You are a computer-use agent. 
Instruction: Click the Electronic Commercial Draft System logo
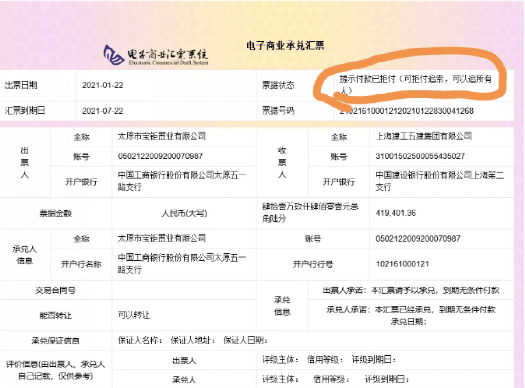point(156,55)
